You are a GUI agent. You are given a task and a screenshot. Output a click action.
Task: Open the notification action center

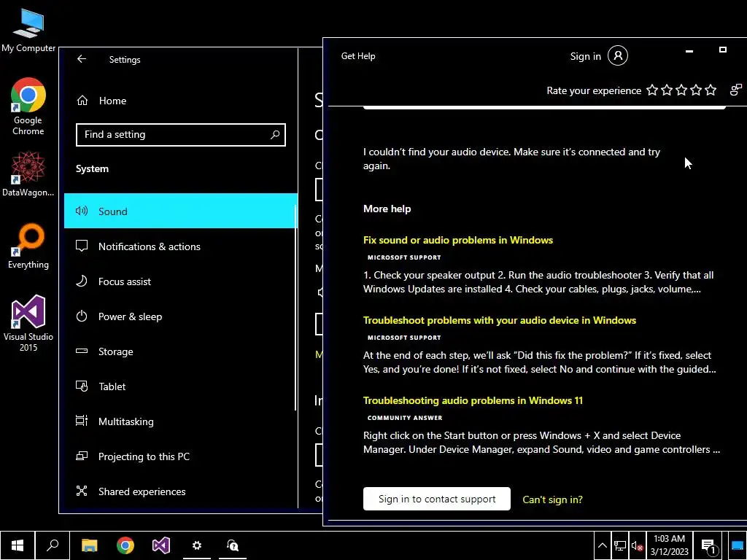[x=708, y=546]
